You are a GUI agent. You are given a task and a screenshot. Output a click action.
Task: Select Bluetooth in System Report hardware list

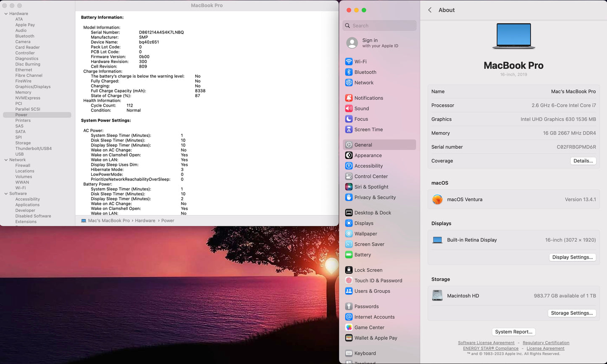pyautogui.click(x=25, y=36)
